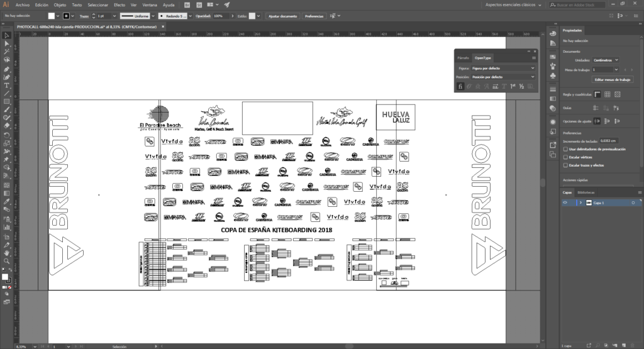Check Usar delimitadores de previsualización
The height and width of the screenshot is (349, 644).
pyautogui.click(x=565, y=149)
